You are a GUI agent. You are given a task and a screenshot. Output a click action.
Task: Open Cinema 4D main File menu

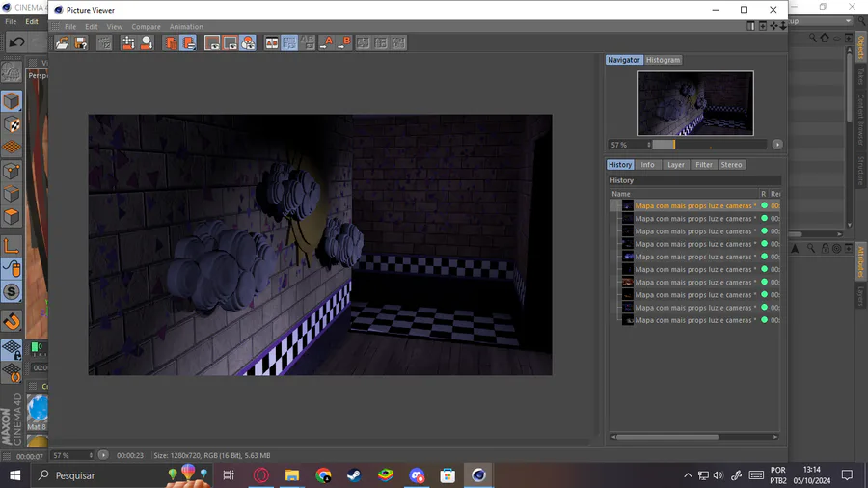point(11,21)
